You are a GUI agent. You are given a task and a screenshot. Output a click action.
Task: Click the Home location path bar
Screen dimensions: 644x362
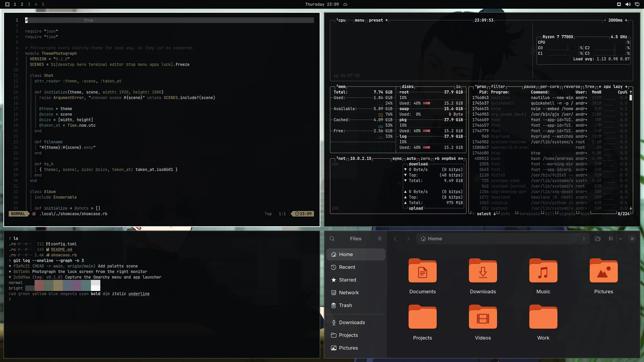[502, 239]
